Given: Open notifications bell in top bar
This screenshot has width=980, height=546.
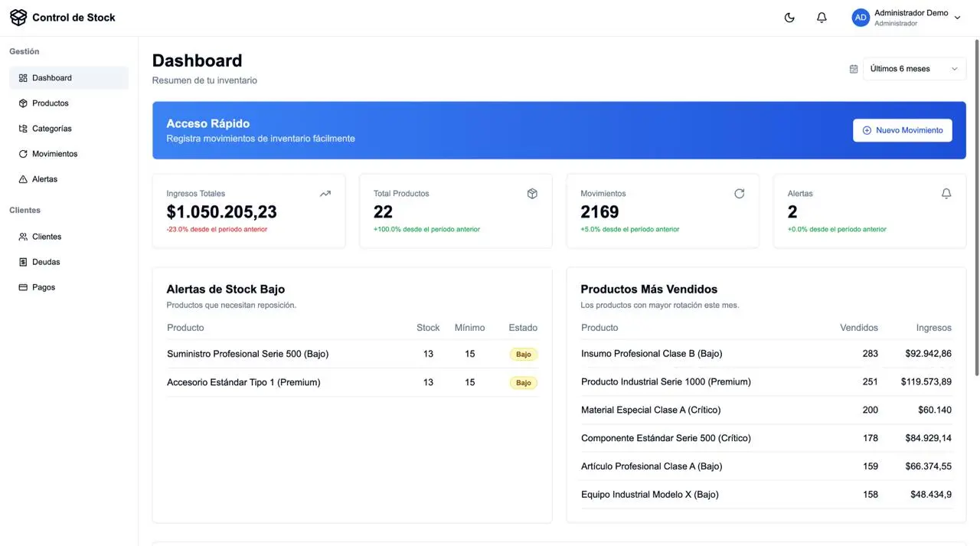Looking at the screenshot, I should click(822, 18).
